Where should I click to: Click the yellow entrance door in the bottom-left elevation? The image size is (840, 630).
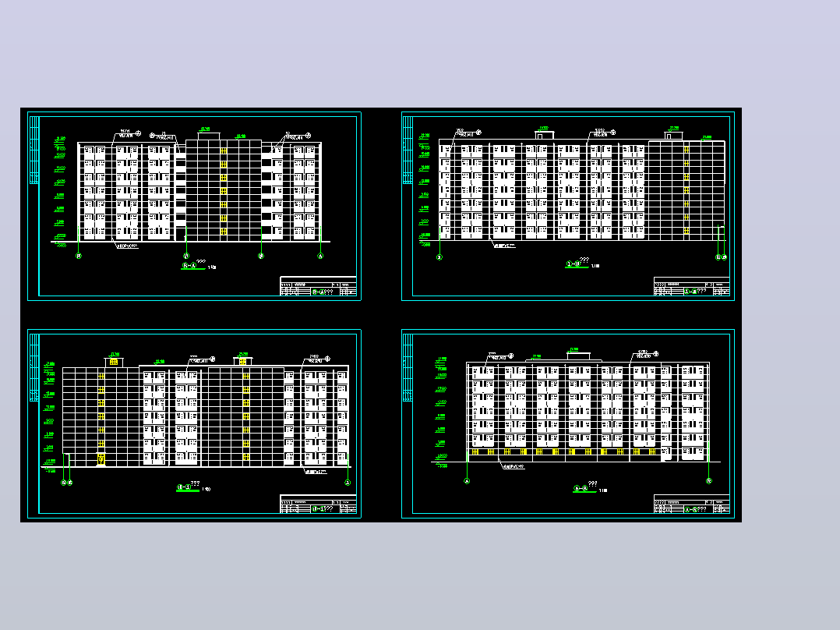click(x=101, y=459)
